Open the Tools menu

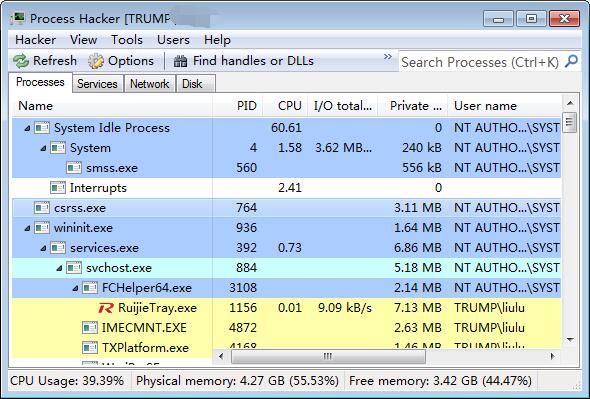(127, 40)
